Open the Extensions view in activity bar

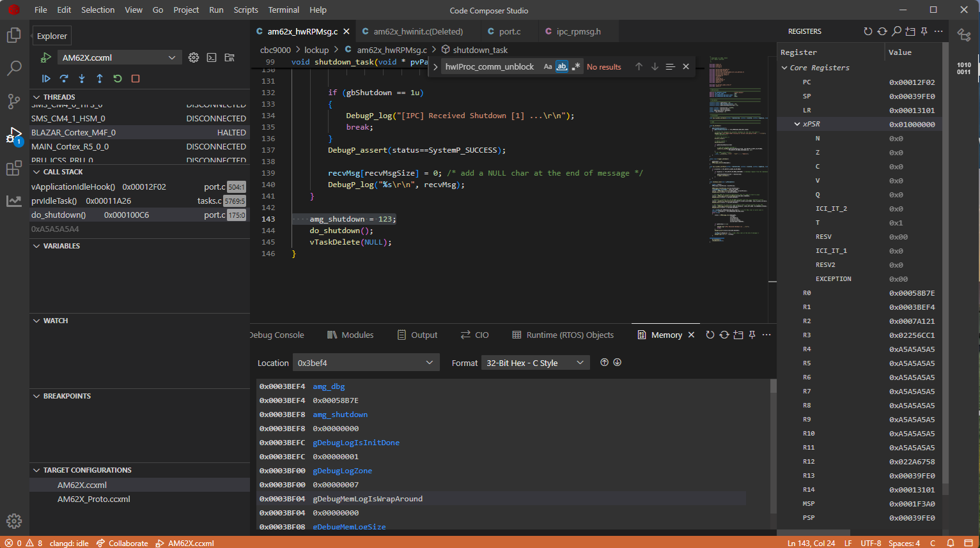tap(14, 168)
